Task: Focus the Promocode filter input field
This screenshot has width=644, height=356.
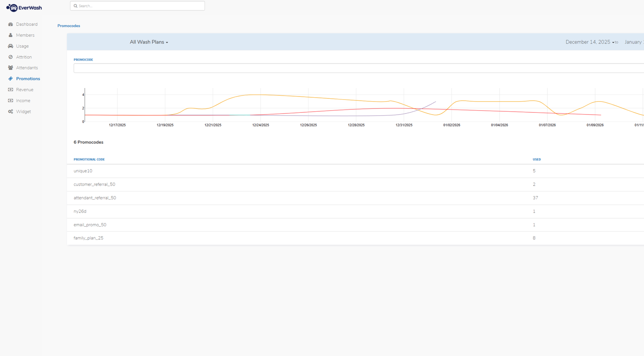Action: tap(359, 68)
